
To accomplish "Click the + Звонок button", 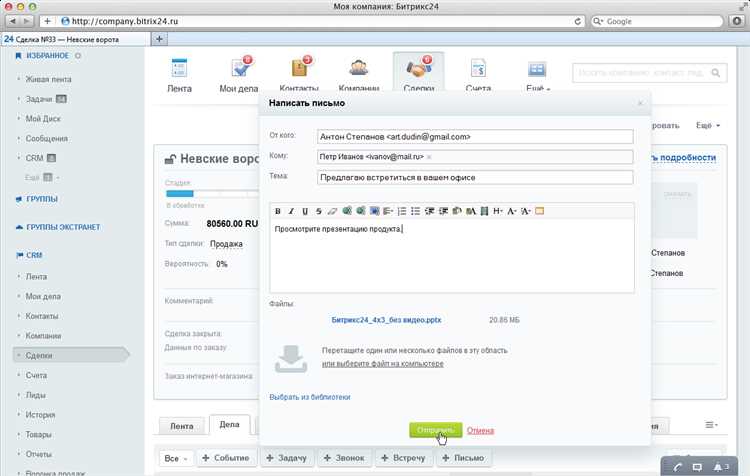I will (344, 458).
